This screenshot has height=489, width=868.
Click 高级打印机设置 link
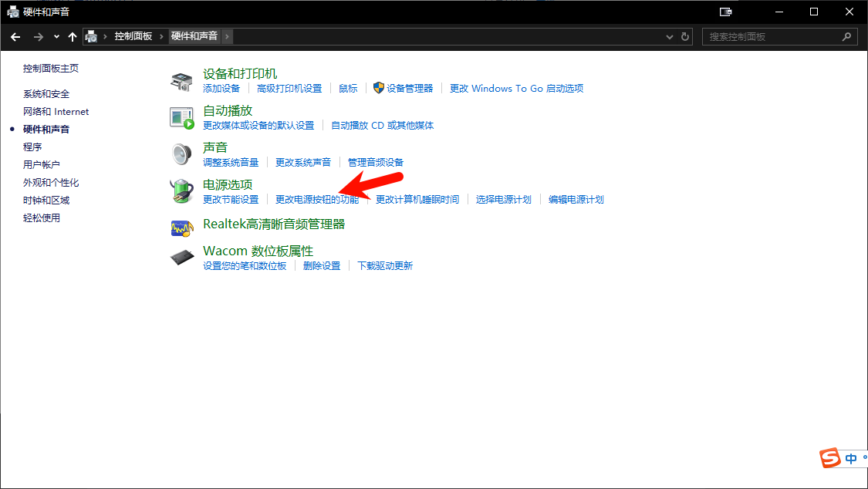point(289,89)
